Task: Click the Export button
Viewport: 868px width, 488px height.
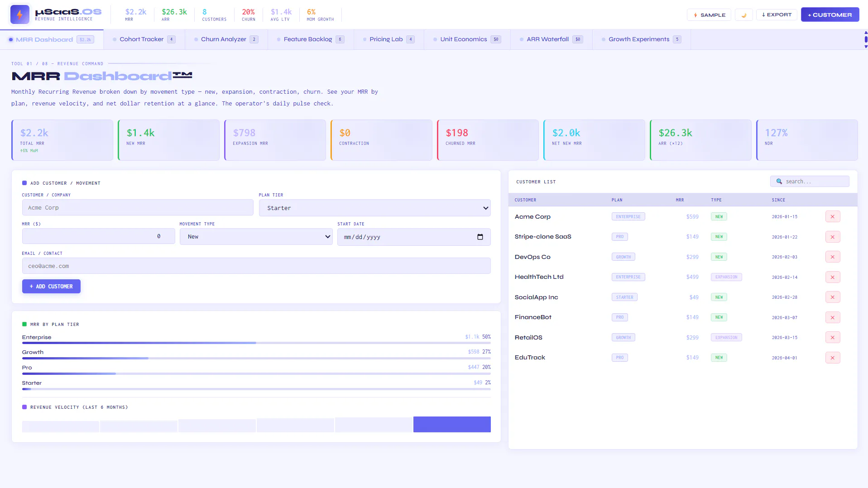Action: [x=777, y=15]
